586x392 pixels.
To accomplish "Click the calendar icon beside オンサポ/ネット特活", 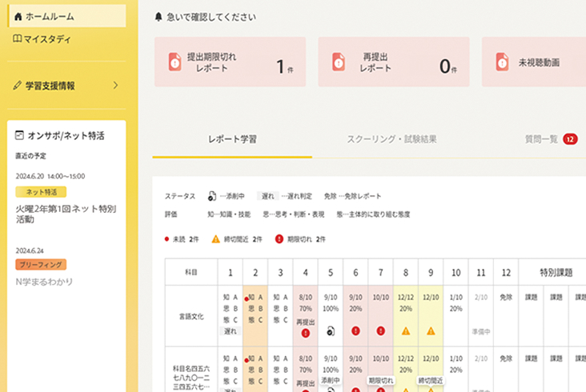I will tap(18, 136).
